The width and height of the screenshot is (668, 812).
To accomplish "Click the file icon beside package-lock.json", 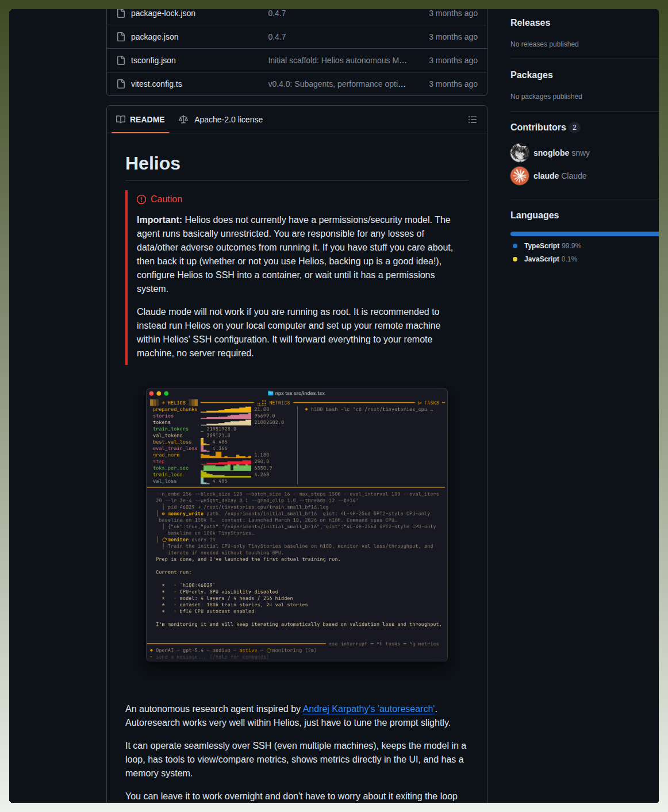I will (121, 13).
